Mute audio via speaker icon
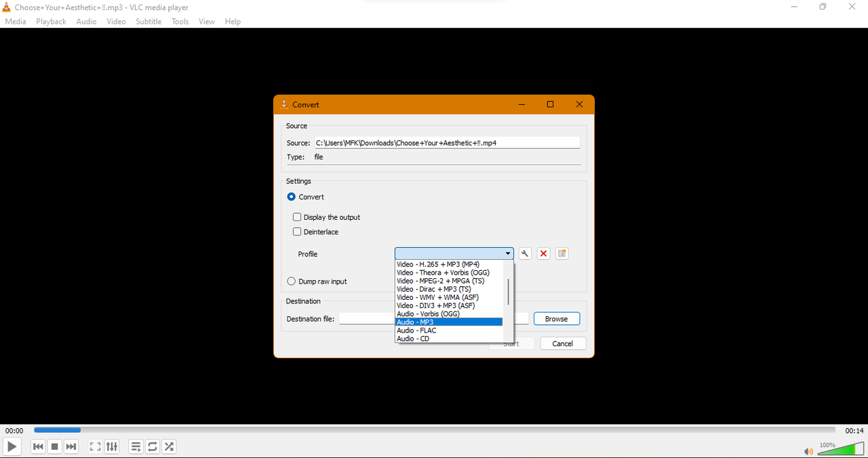 click(808, 451)
